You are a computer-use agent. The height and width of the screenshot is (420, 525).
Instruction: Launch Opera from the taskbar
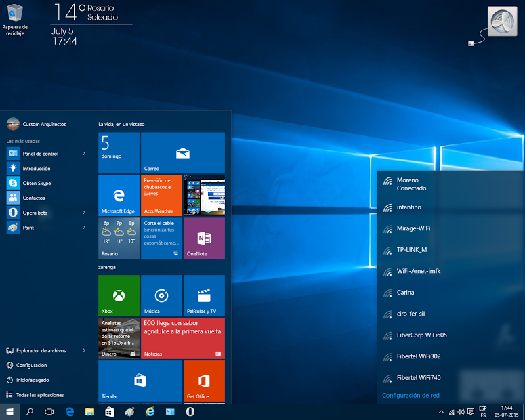pos(190,412)
